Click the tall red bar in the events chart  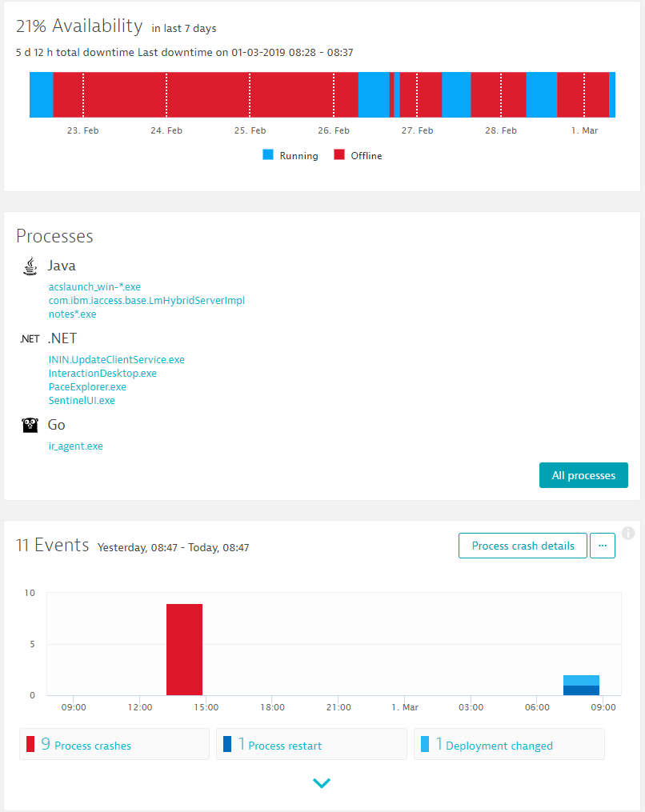(184, 646)
